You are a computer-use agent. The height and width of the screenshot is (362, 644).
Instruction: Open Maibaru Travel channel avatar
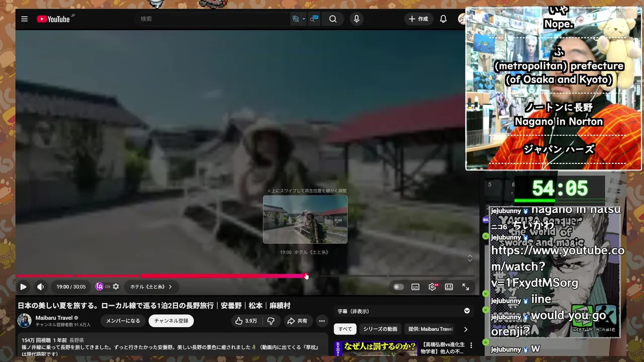(x=25, y=321)
